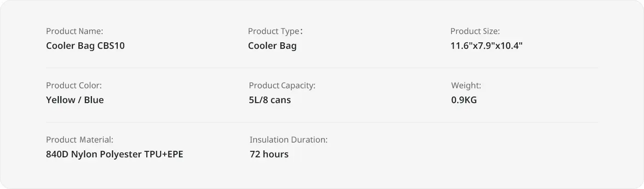
Task: Select the 11.6"x7.9"x10.4" dimensions value
Action: coord(487,46)
